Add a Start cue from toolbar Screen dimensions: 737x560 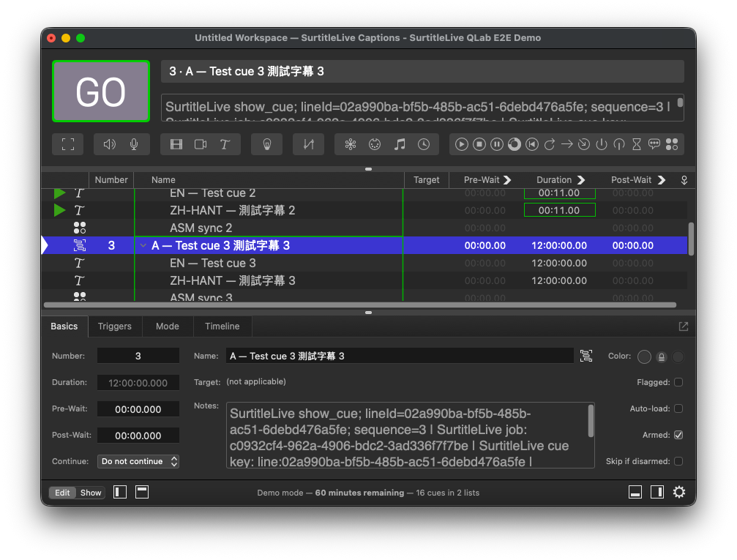click(x=462, y=144)
